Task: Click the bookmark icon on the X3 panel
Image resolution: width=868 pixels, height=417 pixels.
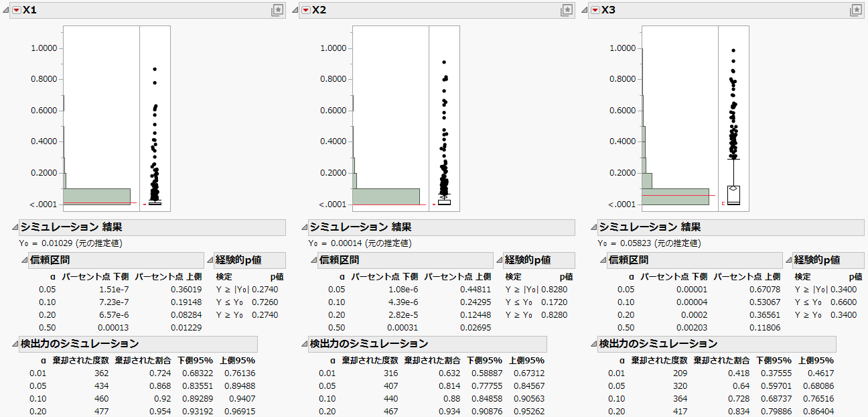Action: tap(857, 9)
